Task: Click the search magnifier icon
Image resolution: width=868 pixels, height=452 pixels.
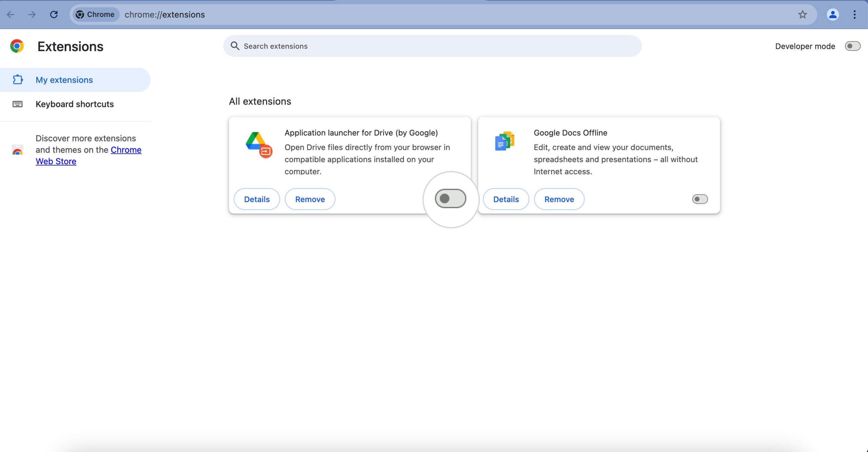Action: pos(235,46)
